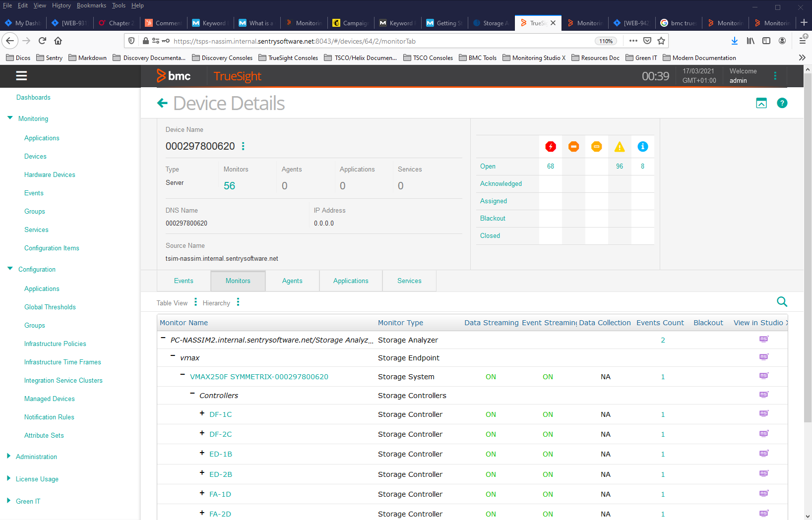The height and width of the screenshot is (520, 812).
Task: Click the 68 open critical events count
Action: coord(551,167)
